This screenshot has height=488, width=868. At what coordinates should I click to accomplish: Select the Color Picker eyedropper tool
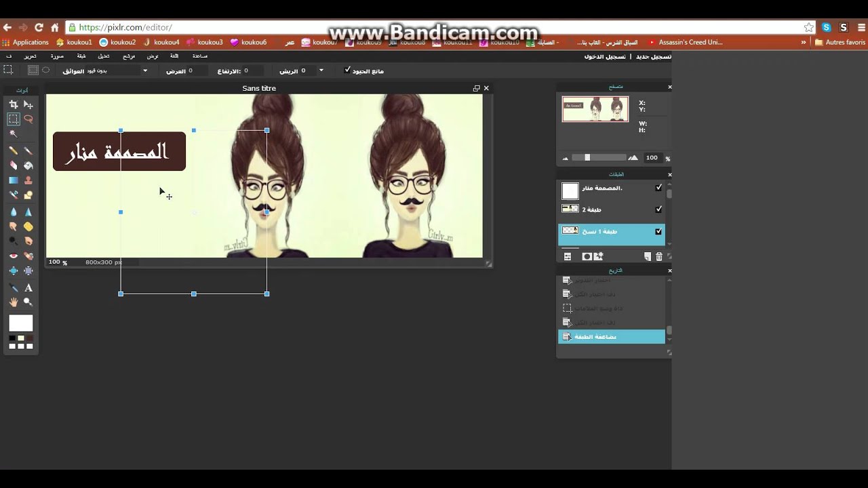coord(13,288)
